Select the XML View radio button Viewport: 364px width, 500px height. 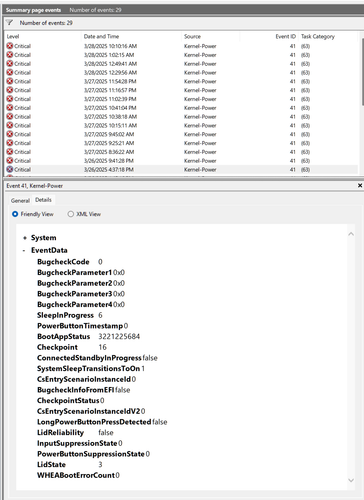coord(71,214)
